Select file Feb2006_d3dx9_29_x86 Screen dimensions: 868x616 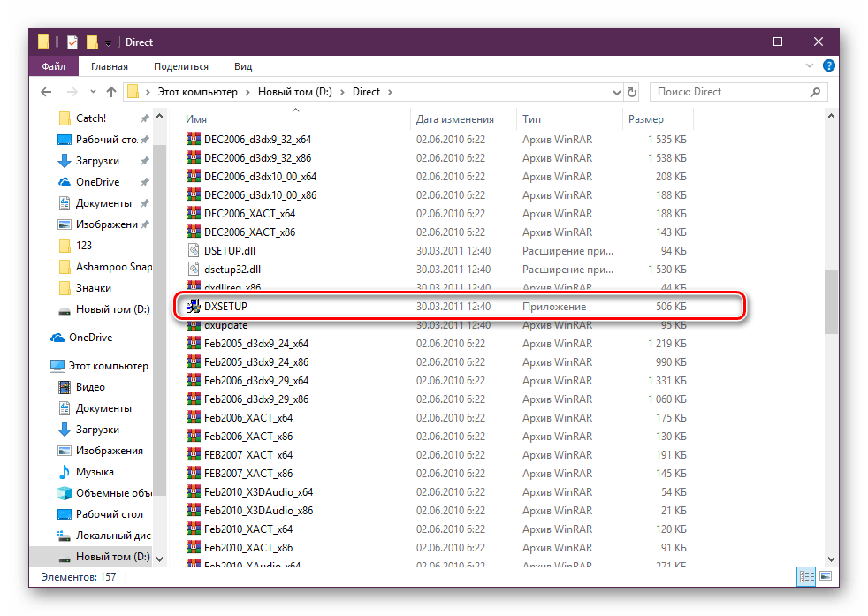click(256, 399)
